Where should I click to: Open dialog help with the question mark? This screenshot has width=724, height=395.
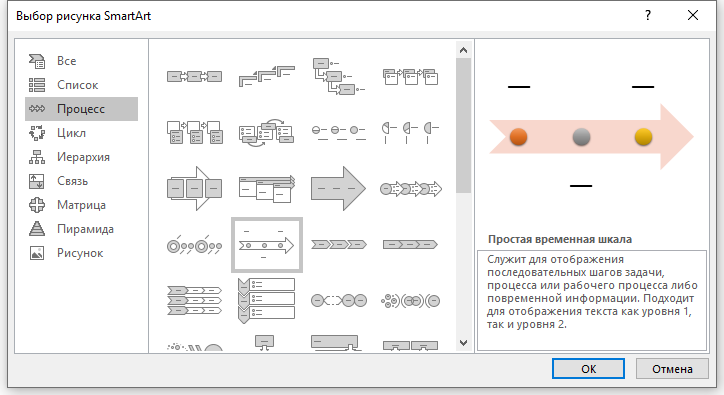(x=648, y=16)
